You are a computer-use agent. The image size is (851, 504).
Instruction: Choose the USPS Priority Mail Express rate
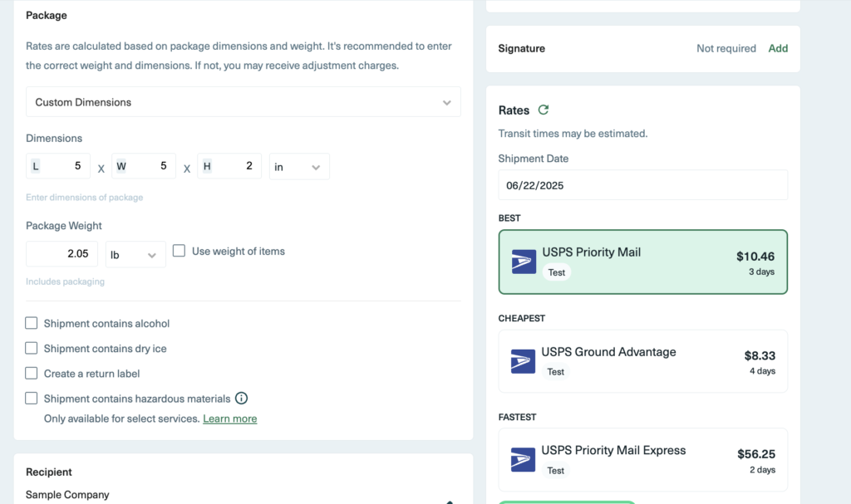pos(642,460)
